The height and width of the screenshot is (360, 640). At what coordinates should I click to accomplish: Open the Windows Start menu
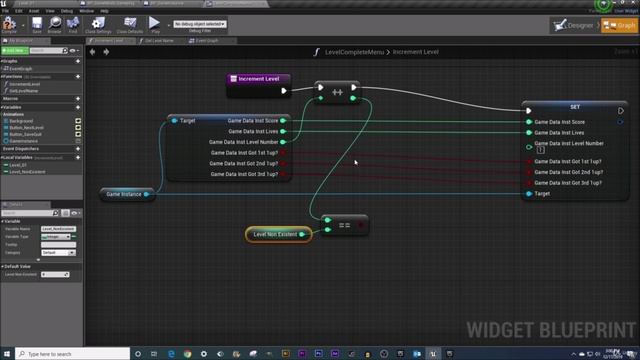click(7, 353)
